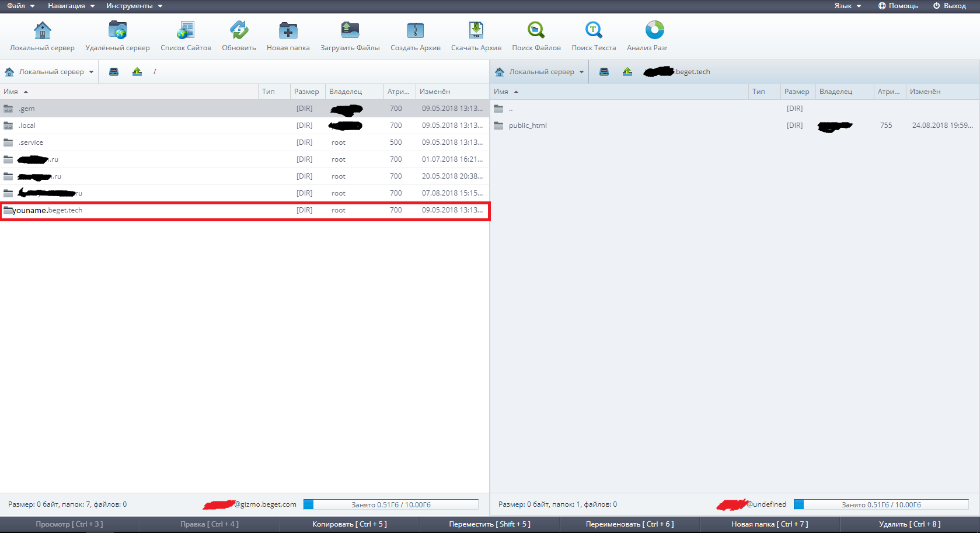This screenshot has height=533, width=980.
Task: Select the public_html folder in right panel
Action: point(528,126)
